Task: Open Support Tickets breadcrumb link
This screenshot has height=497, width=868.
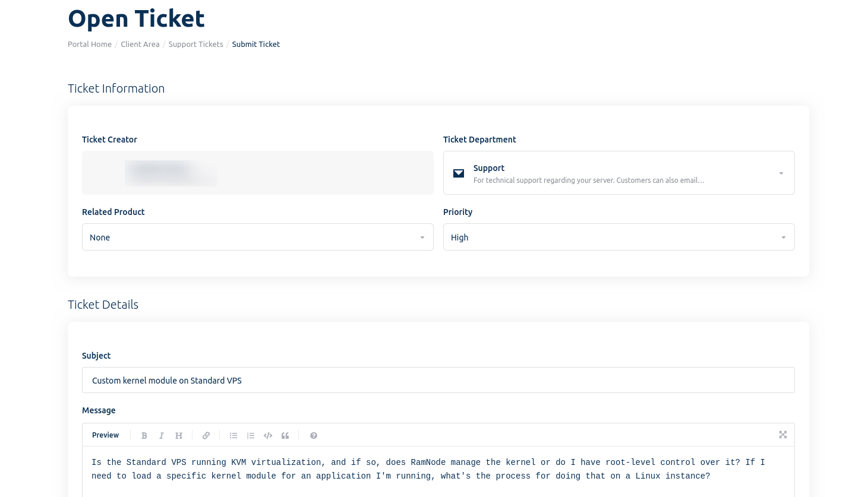Action: (195, 45)
